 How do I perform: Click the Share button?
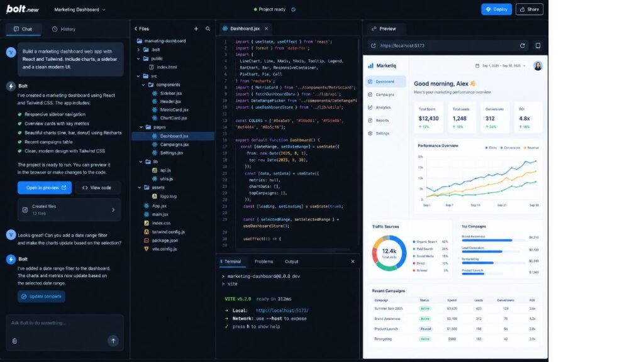pyautogui.click(x=529, y=9)
